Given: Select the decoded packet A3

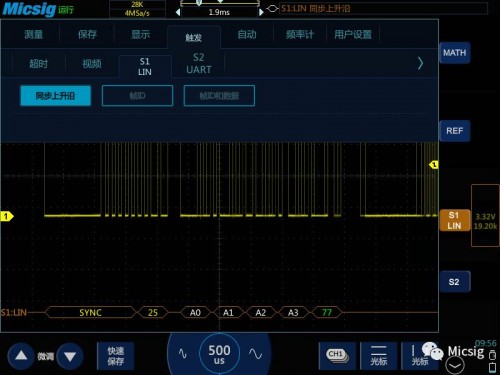Looking at the screenshot, I should click(x=293, y=312).
